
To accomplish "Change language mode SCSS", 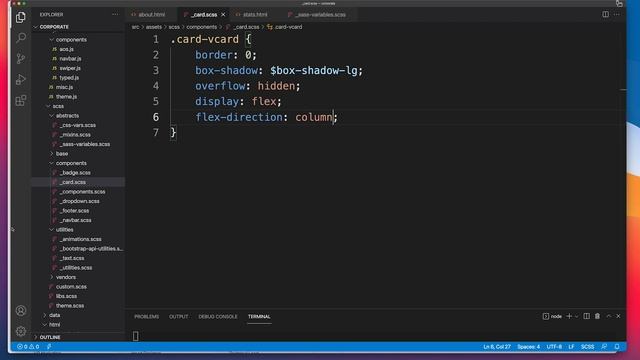I will [587, 347].
